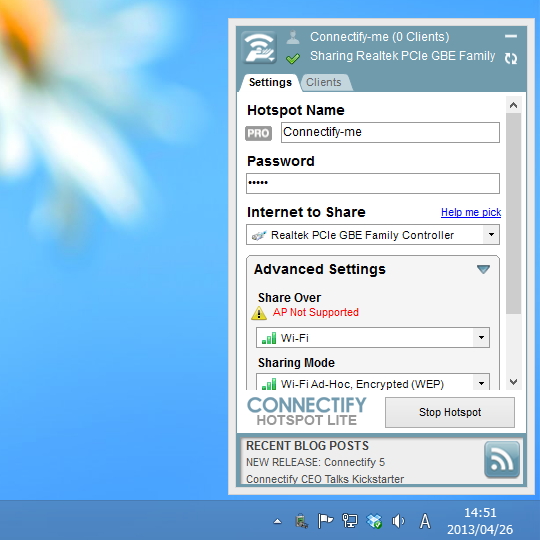Open NEW RELEASE: Connectify 5 blog post
Image resolution: width=540 pixels, height=540 pixels.
click(x=315, y=462)
